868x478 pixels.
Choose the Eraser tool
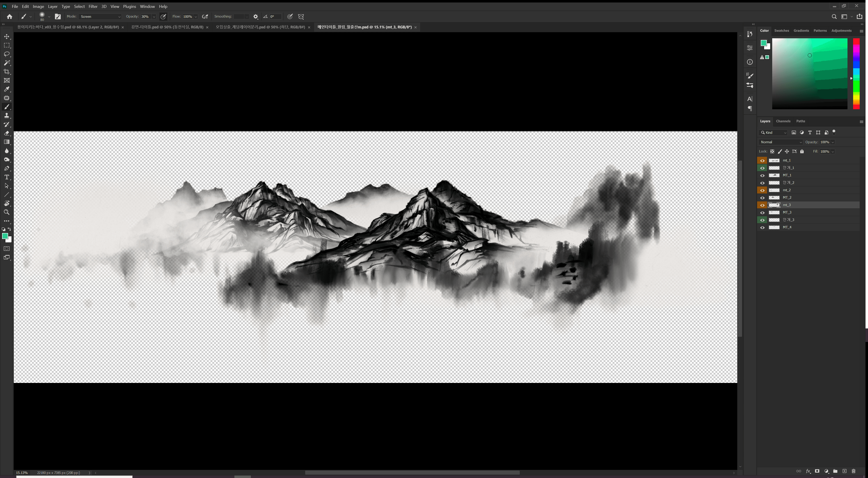(7, 133)
